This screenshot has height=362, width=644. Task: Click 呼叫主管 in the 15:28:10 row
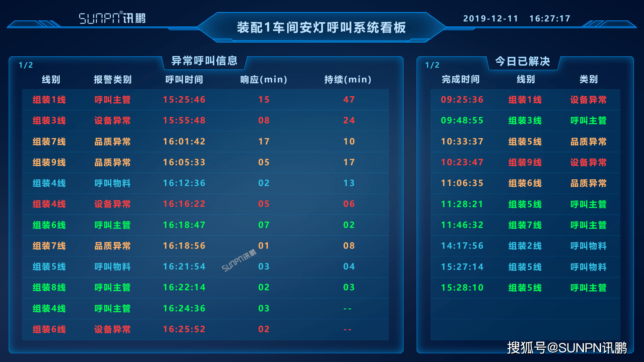point(589,288)
